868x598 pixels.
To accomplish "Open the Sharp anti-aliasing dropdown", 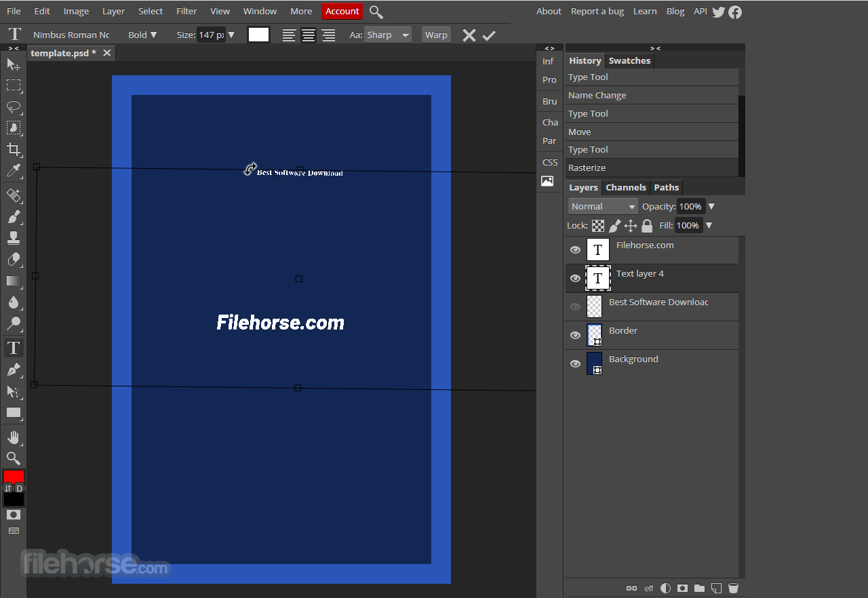I will click(x=388, y=35).
